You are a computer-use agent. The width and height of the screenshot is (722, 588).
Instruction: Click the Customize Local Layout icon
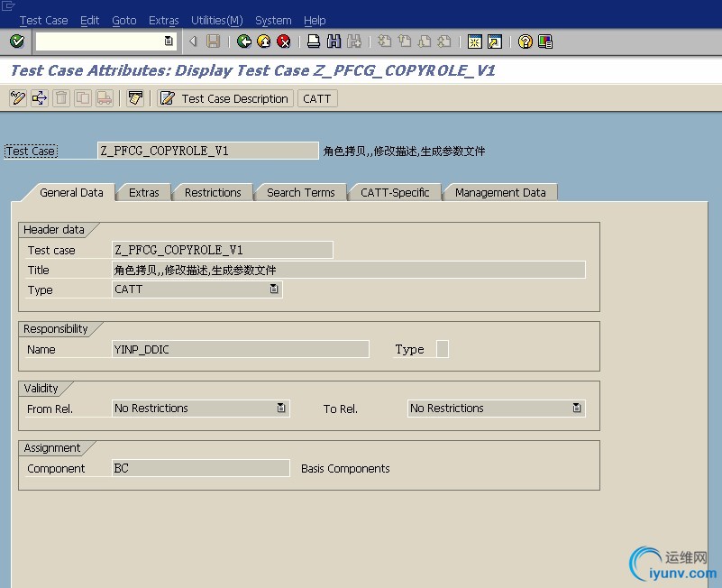544,41
